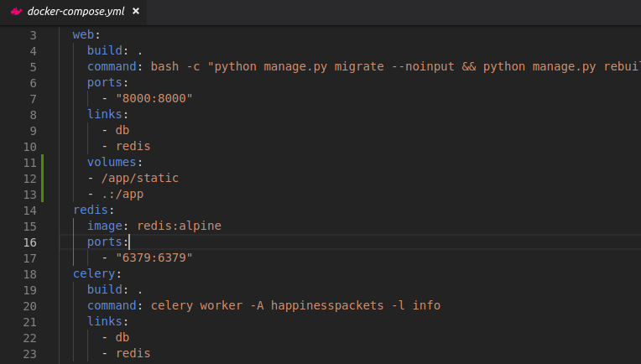Click the '-l info' argument on line 20
The width and height of the screenshot is (641, 364).
coord(416,305)
